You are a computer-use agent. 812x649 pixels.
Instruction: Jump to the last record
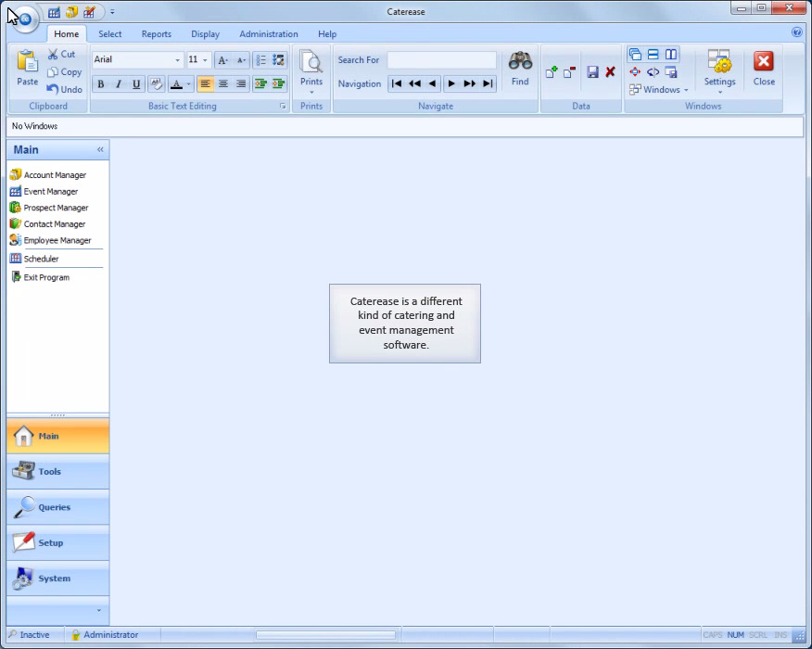(x=488, y=84)
